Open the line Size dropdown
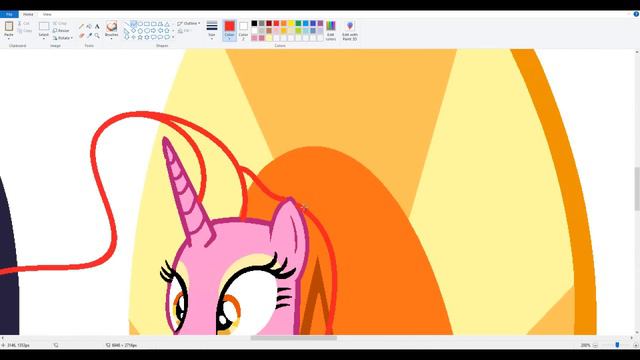 click(x=212, y=30)
